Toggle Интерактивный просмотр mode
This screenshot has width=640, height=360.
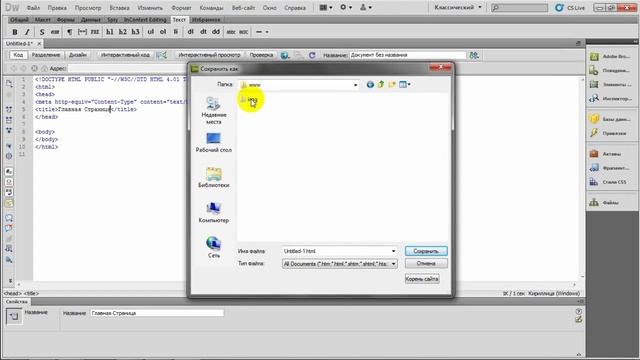(209, 55)
